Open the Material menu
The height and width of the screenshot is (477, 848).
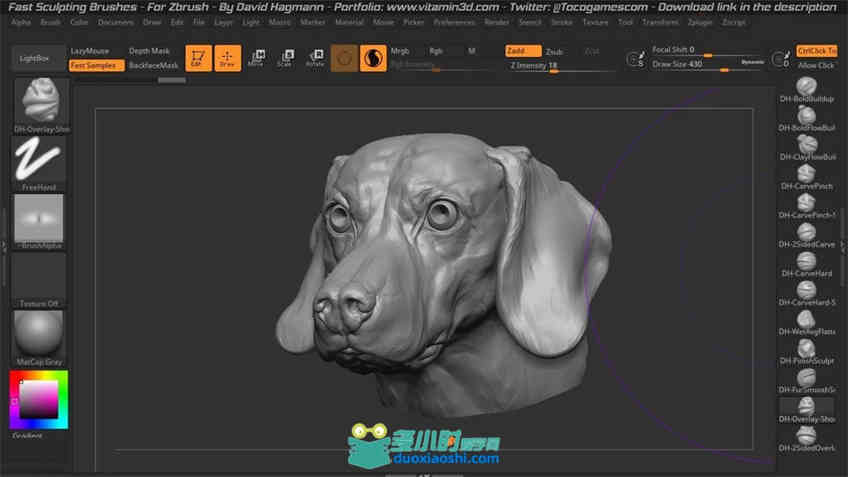pyautogui.click(x=349, y=23)
